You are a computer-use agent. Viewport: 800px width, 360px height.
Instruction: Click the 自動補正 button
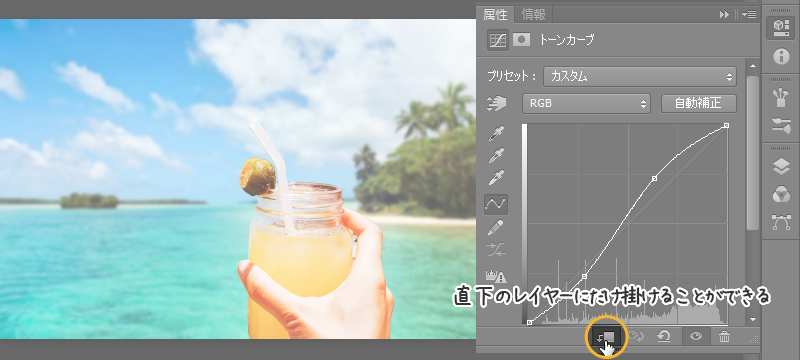coord(698,104)
